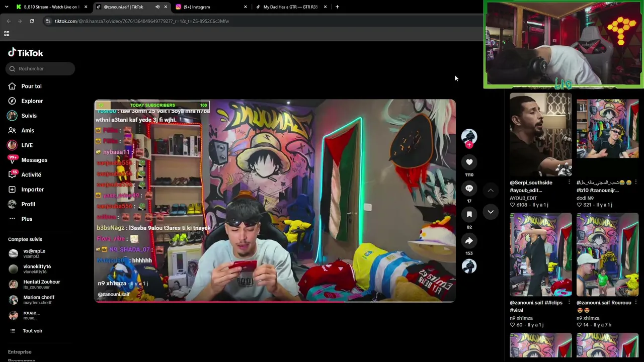
Task: Share the video using the arrow icon
Action: [469, 240]
